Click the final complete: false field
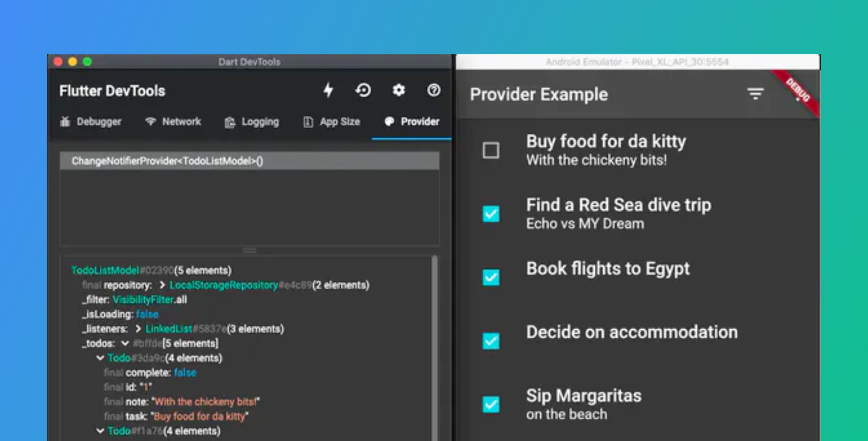Image resolution: width=868 pixels, height=441 pixels. coord(150,373)
